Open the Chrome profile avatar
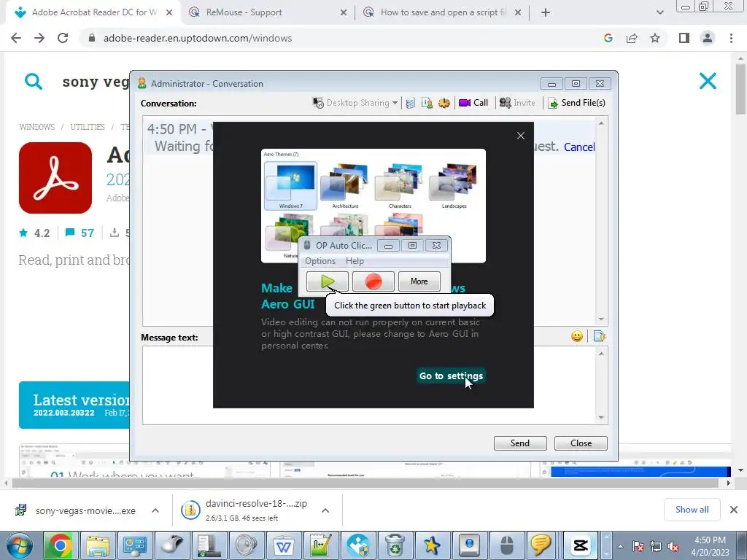The image size is (747, 560). pos(708,38)
